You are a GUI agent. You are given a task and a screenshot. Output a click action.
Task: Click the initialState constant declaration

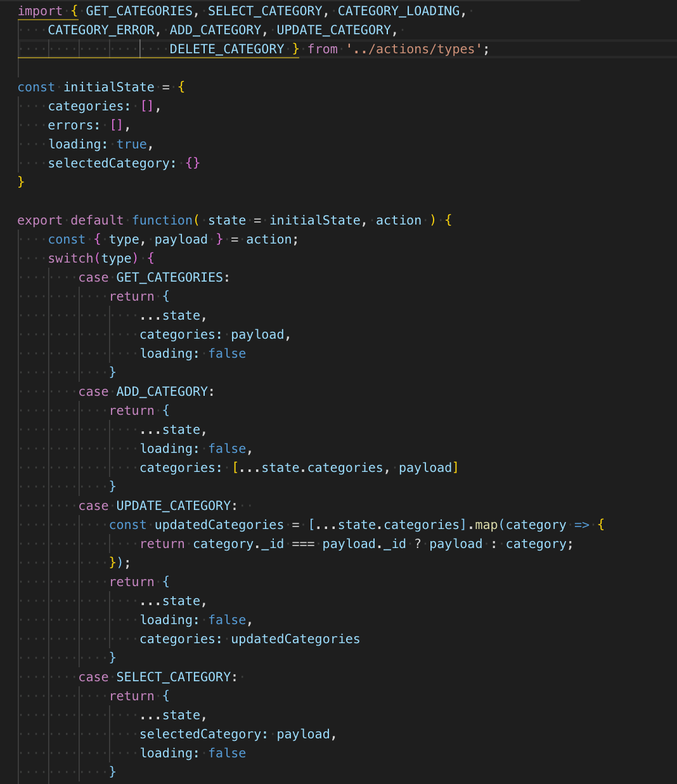pos(109,87)
